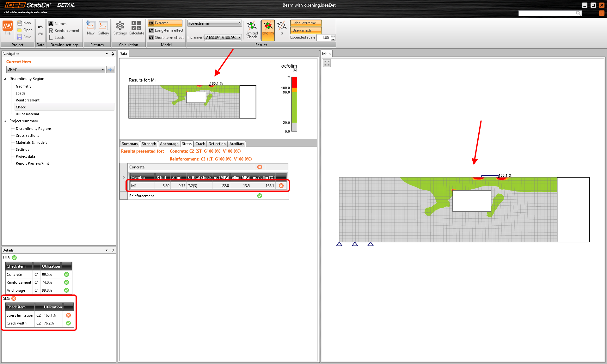Enable Long-term effect model
Image resolution: width=607 pixels, height=364 pixels.
[166, 30]
